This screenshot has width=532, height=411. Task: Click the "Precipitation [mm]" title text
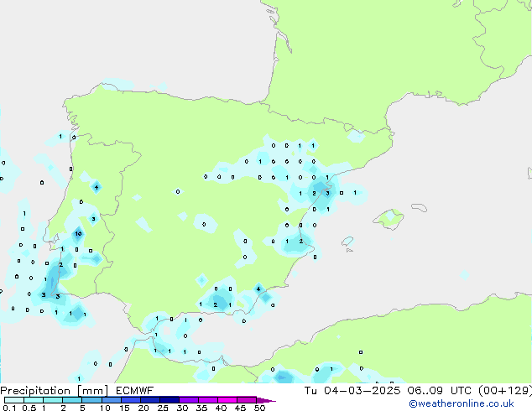(x=55, y=391)
